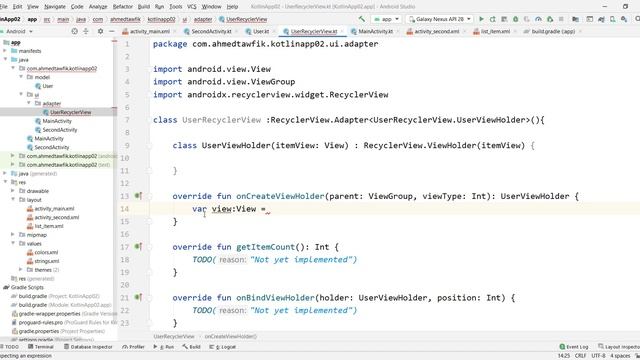
Task: Collapse the adapter package node
Action: (x=29, y=103)
